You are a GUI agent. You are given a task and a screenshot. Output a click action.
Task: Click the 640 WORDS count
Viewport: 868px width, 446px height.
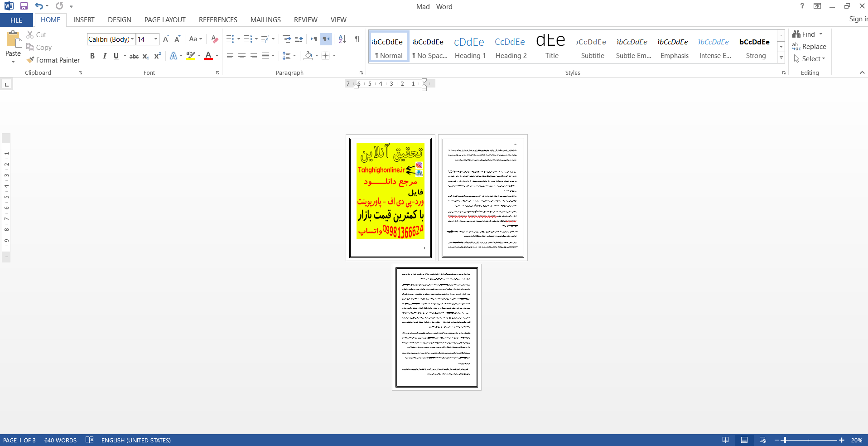tap(60, 440)
